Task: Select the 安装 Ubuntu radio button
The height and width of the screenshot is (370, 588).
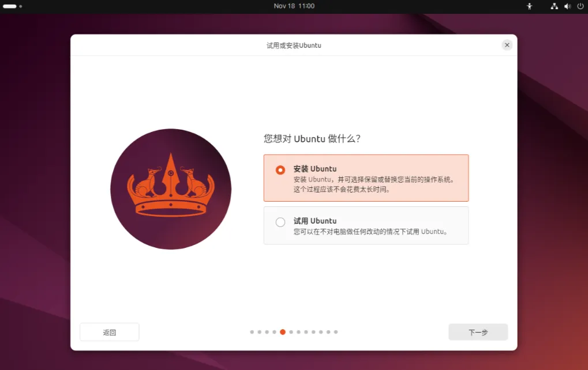Action: click(x=280, y=170)
